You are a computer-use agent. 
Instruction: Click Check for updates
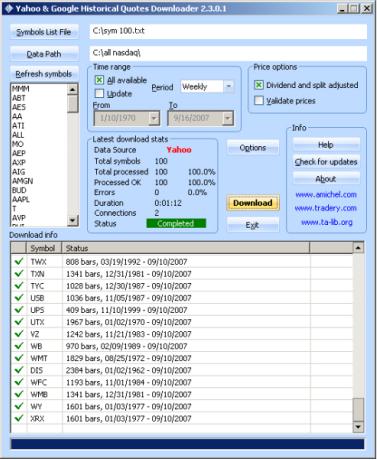(326, 162)
